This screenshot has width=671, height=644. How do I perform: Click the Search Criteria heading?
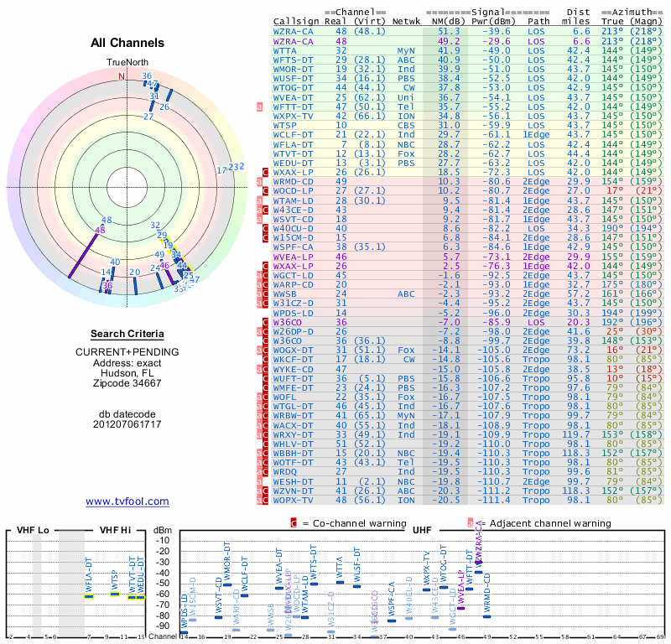point(126,334)
